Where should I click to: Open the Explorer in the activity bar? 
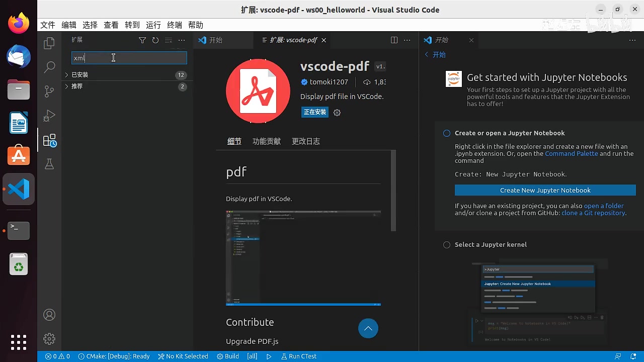(49, 43)
